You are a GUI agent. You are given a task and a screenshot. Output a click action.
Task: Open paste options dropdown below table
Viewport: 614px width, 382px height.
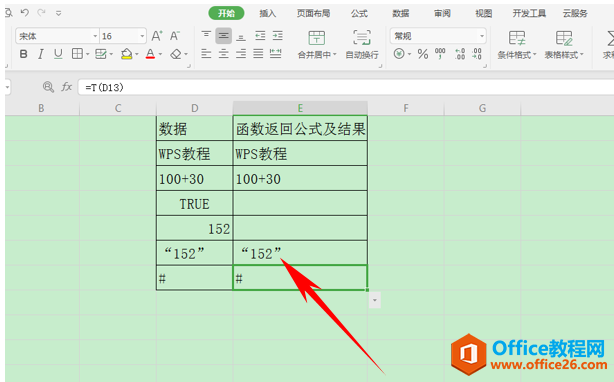[x=375, y=300]
